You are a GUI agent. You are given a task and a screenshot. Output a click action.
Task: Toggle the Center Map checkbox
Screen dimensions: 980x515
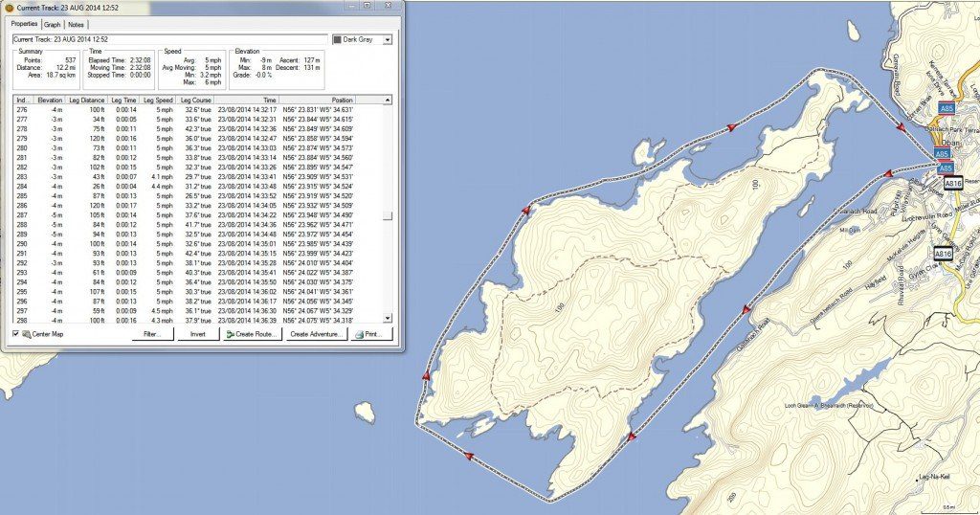coord(14,334)
